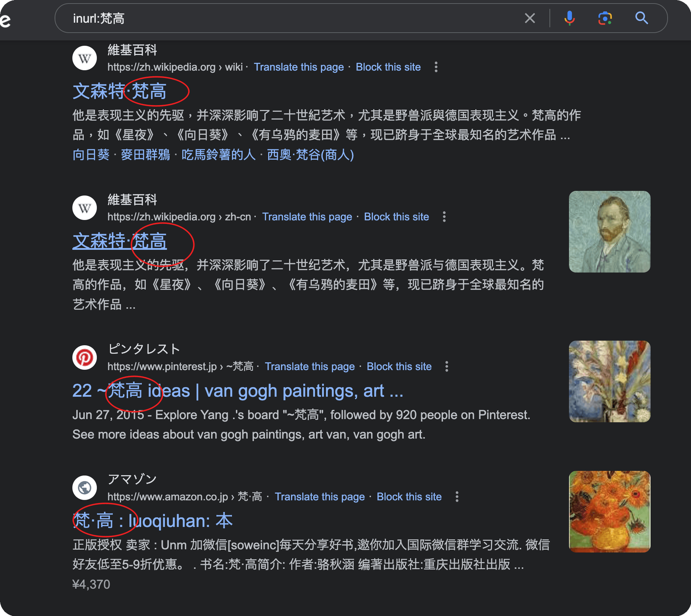Click the https://www.amazon.co.jp URL breadcrumb
Image resolution: width=691 pixels, height=616 pixels.
click(x=185, y=497)
